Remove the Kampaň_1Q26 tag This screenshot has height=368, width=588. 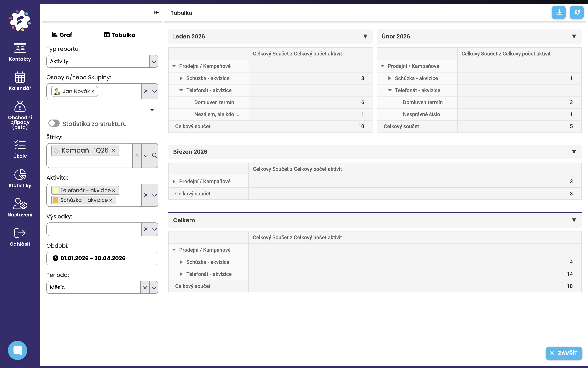click(113, 150)
